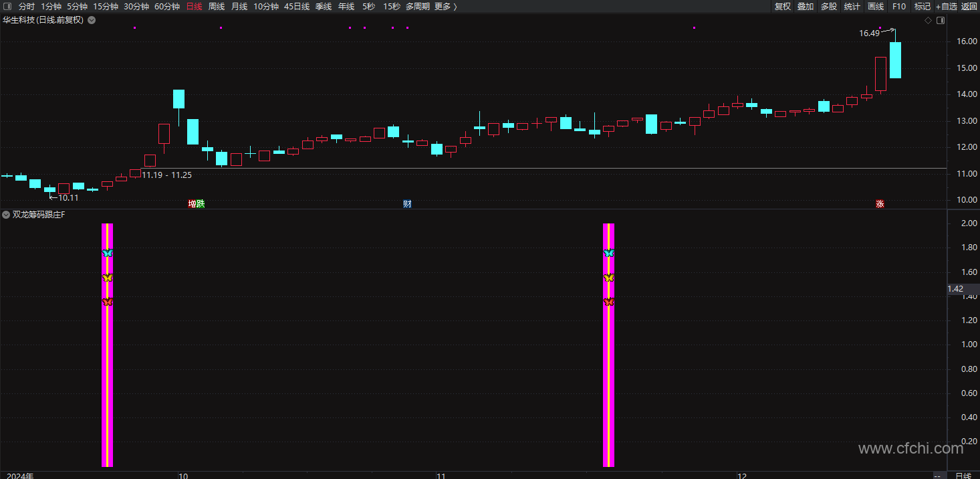Click the 12 month label on time axis
The image size is (980, 479).
[x=741, y=476]
